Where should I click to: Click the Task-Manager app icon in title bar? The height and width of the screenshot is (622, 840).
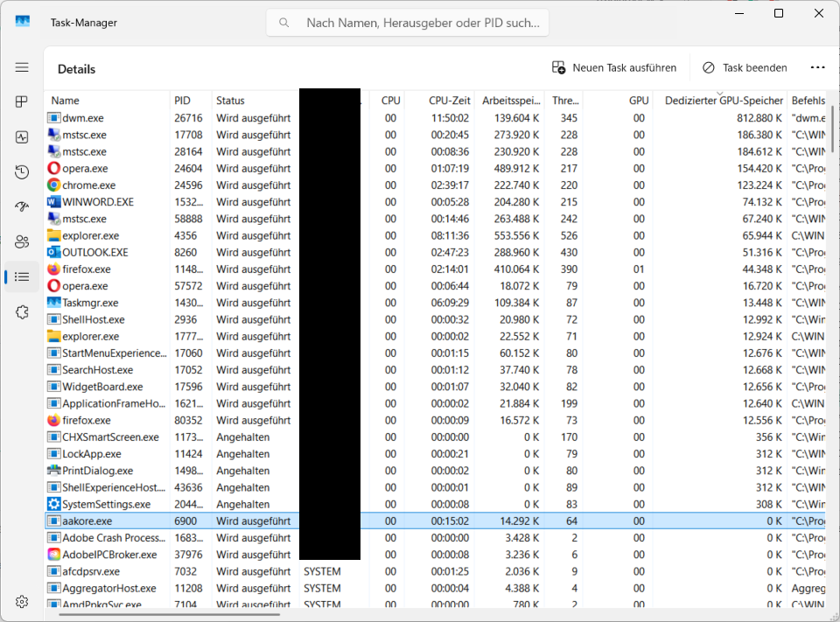(23, 21)
